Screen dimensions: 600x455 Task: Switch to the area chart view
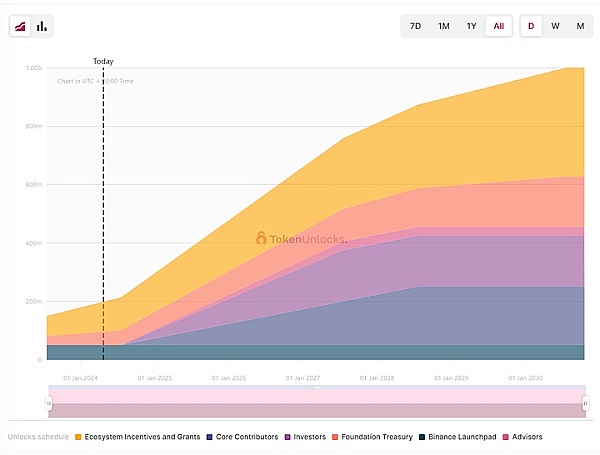(x=20, y=26)
